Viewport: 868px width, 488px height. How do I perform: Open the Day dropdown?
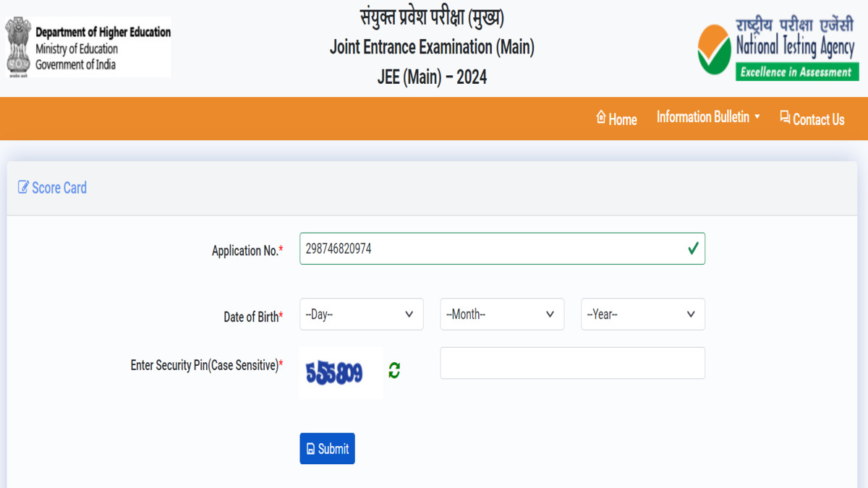[361, 314]
